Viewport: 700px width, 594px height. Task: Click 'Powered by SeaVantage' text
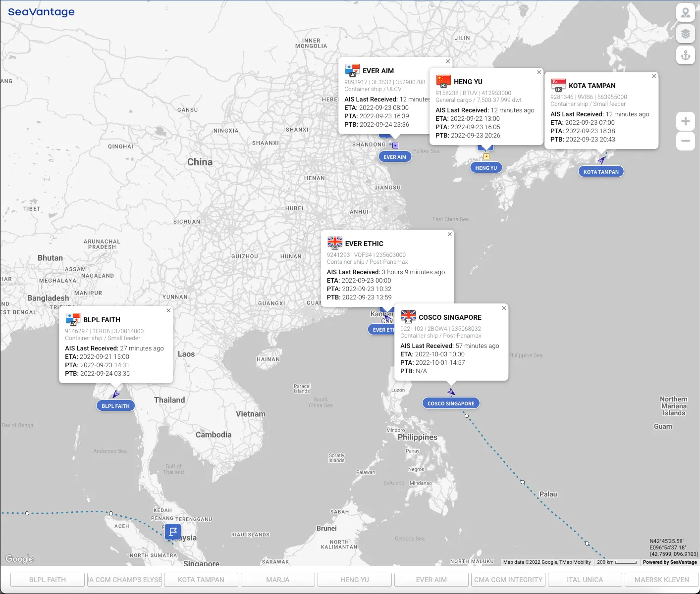(670, 562)
